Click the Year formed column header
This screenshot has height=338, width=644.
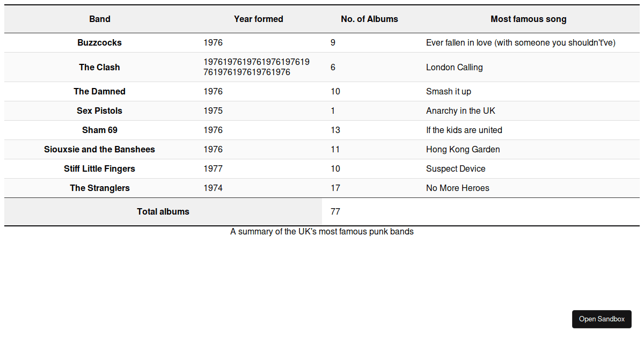[x=258, y=19]
